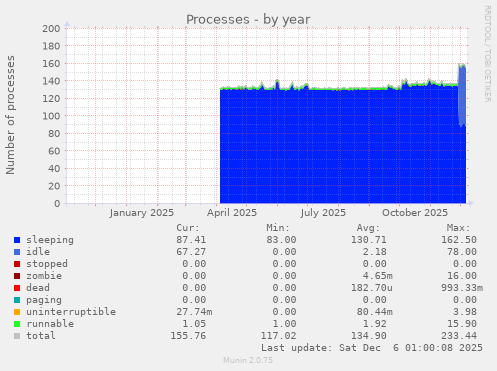The height and width of the screenshot is (371, 497).
Task: Click the 'Cur:' column header
Action: pos(188,228)
